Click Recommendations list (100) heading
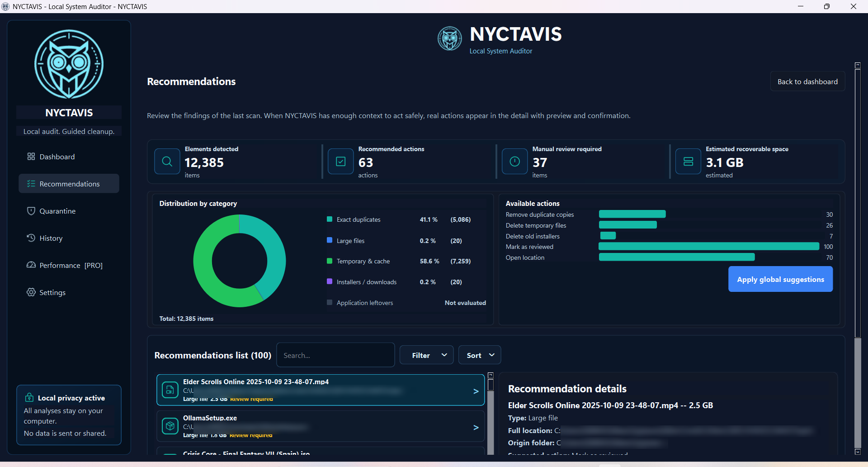The height and width of the screenshot is (467, 868). [212, 355]
